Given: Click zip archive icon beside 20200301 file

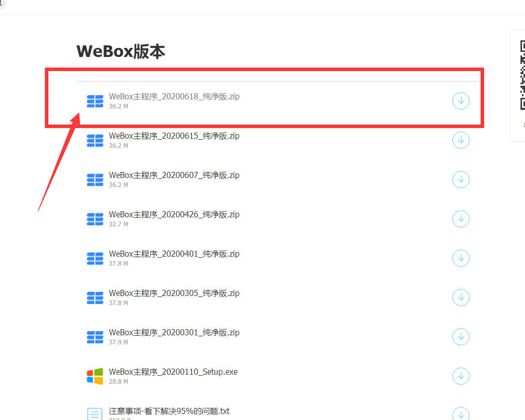Looking at the screenshot, I should click(x=95, y=337).
